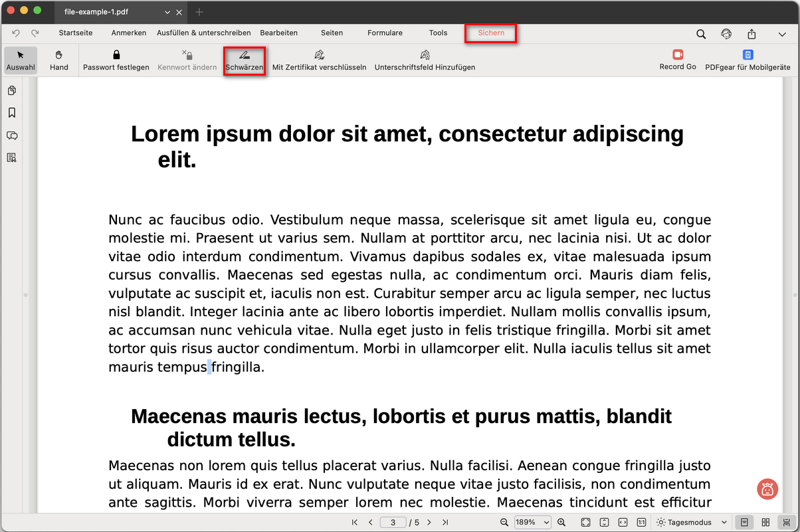
Task: Add a signature field via Unterschriftsfeld Hinzufügen
Action: point(425,60)
